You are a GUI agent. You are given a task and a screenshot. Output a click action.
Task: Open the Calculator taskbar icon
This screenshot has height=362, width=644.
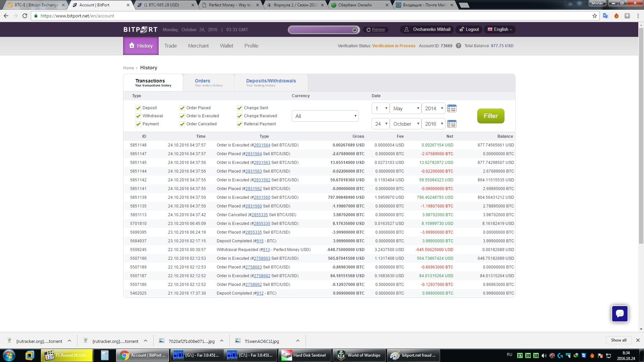pos(105,355)
